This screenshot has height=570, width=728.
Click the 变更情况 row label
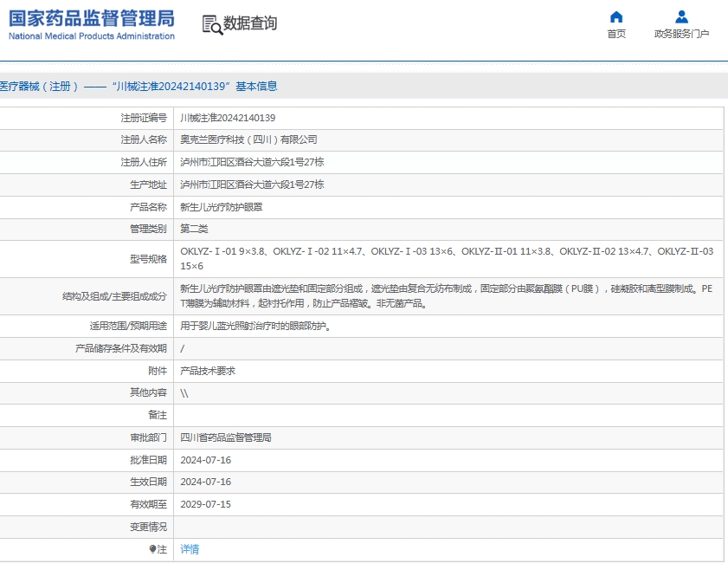[148, 527]
